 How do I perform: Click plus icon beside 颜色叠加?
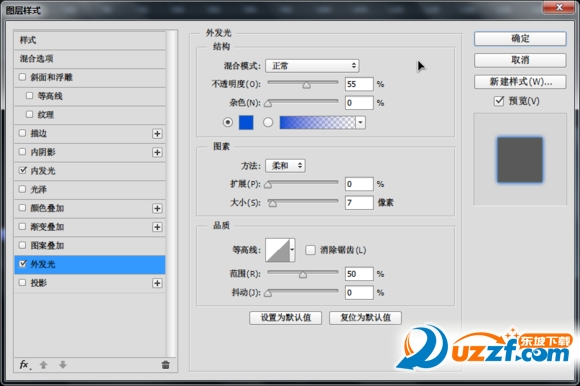[x=157, y=209]
